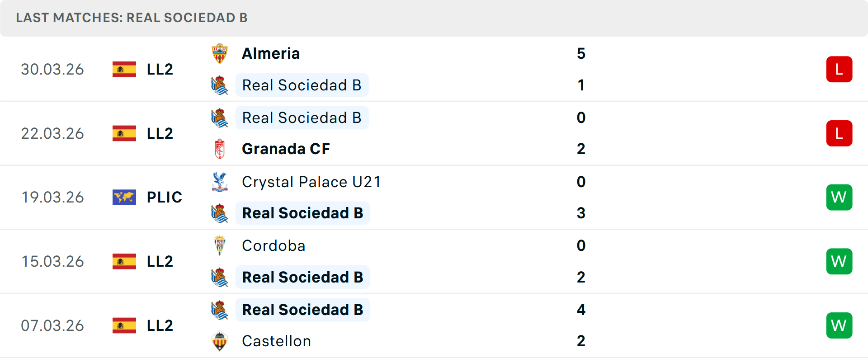Click the score 5 in the Almeria match
Image resolution: width=868 pixels, height=358 pixels.
point(582,53)
